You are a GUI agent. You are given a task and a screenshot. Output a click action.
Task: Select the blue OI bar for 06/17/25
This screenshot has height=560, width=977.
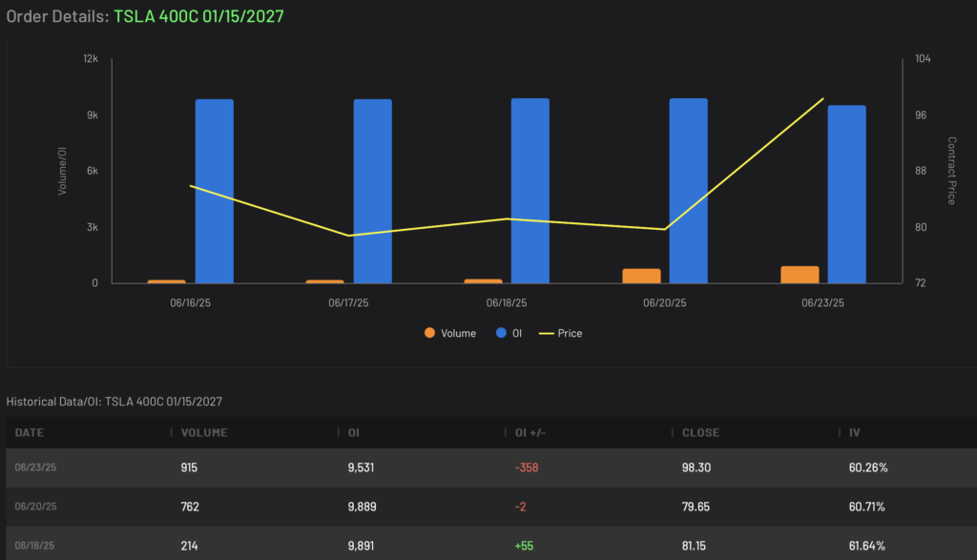(373, 191)
